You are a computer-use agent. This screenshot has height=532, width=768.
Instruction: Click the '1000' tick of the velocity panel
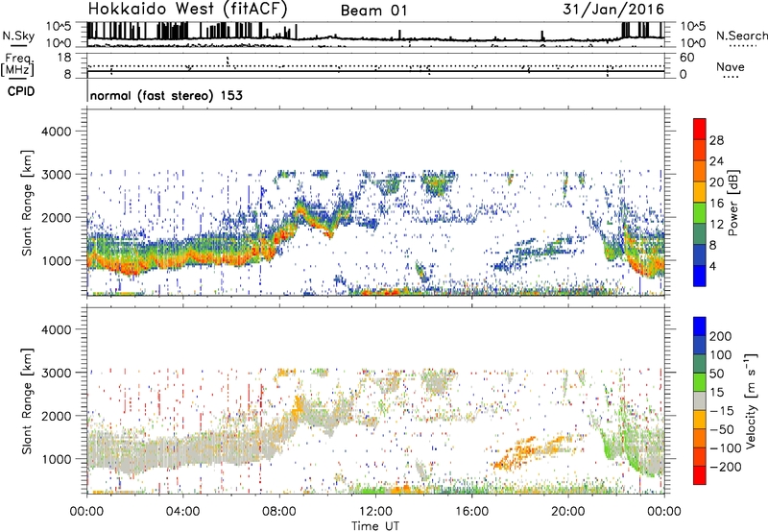click(x=56, y=459)
